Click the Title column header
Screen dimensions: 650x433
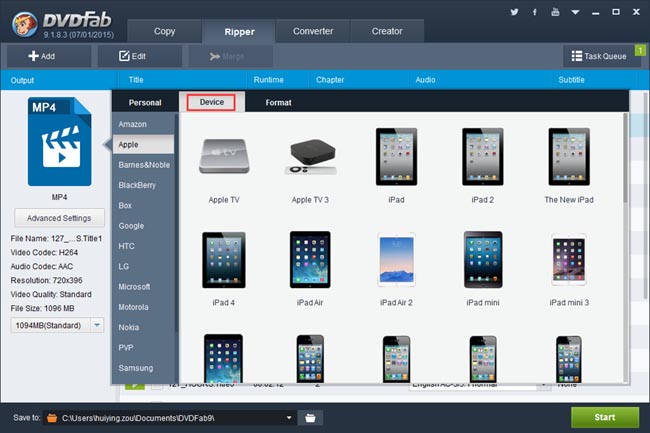[136, 80]
